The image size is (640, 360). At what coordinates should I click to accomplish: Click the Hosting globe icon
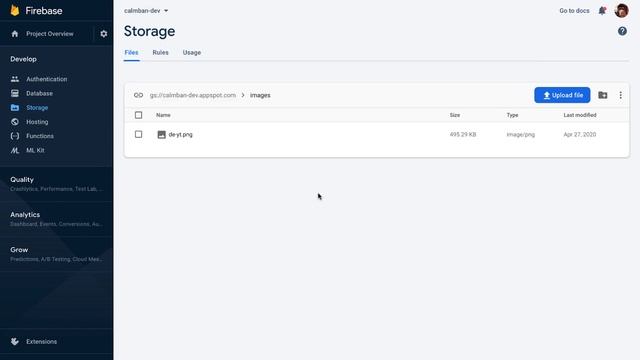pyautogui.click(x=15, y=122)
